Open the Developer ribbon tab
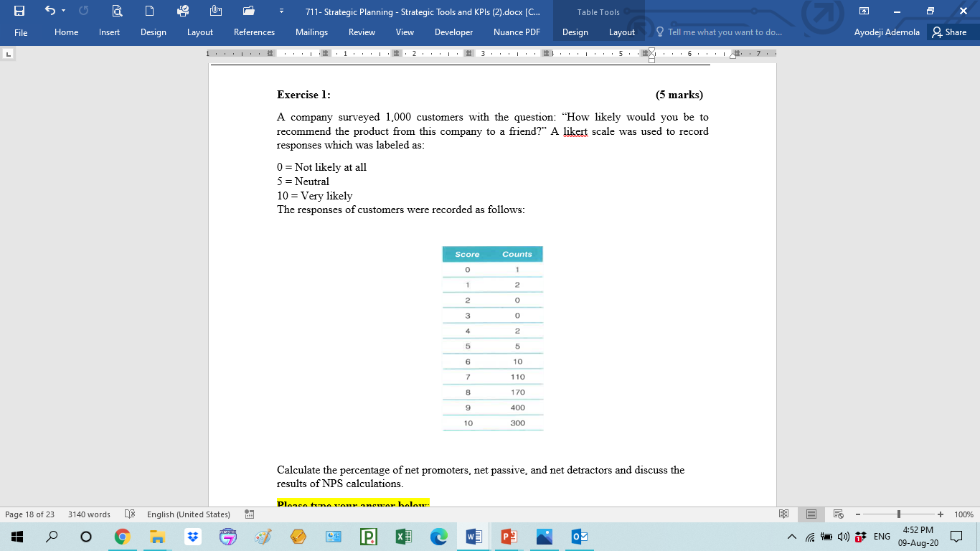 point(455,32)
